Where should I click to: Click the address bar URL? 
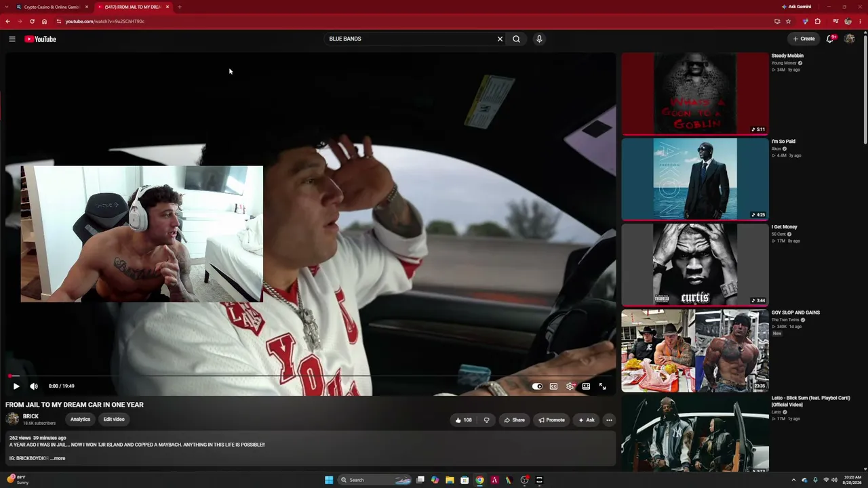105,22
